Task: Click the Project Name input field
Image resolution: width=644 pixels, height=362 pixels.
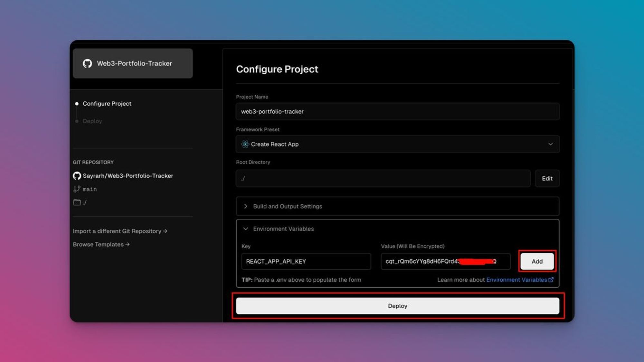Action: pyautogui.click(x=398, y=111)
